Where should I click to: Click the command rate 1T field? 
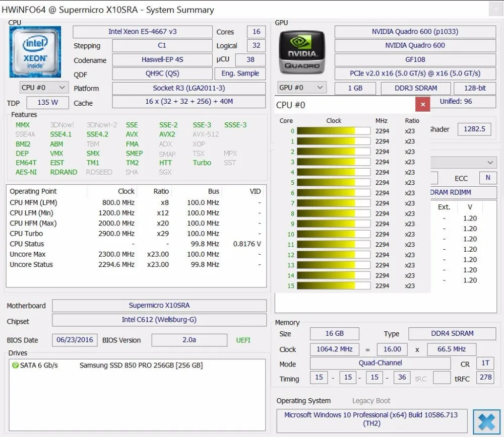click(486, 363)
